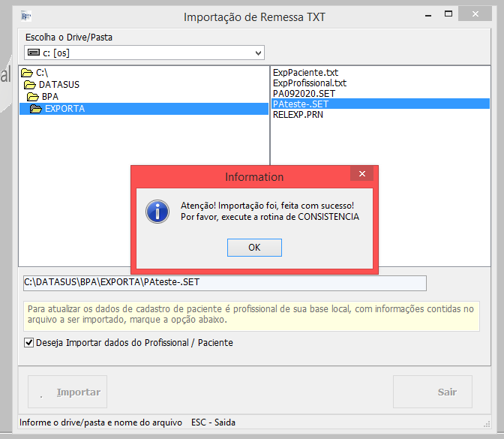Toggle Deseja Importar dados do Profissional checkbox
504x439 pixels.
[x=30, y=343]
